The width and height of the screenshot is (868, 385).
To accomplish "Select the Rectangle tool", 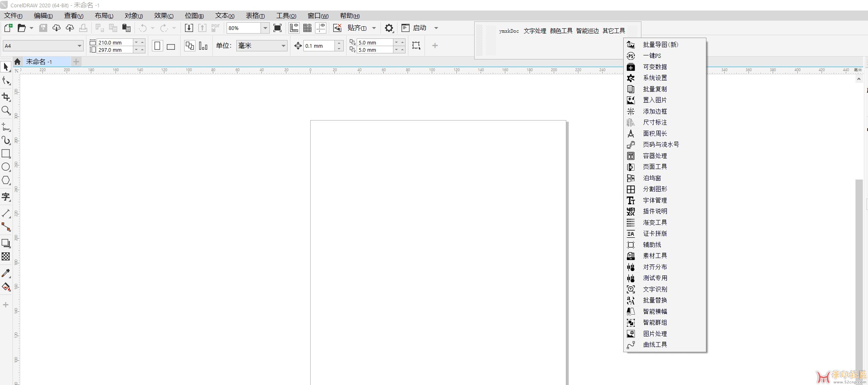I will (6, 154).
